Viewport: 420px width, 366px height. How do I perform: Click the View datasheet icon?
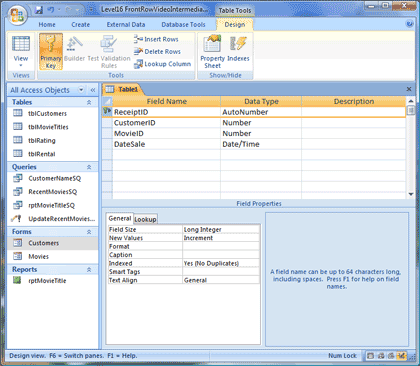click(x=21, y=44)
